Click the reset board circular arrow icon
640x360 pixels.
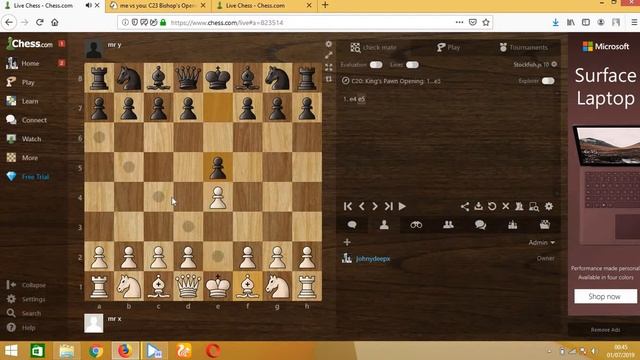click(492, 207)
